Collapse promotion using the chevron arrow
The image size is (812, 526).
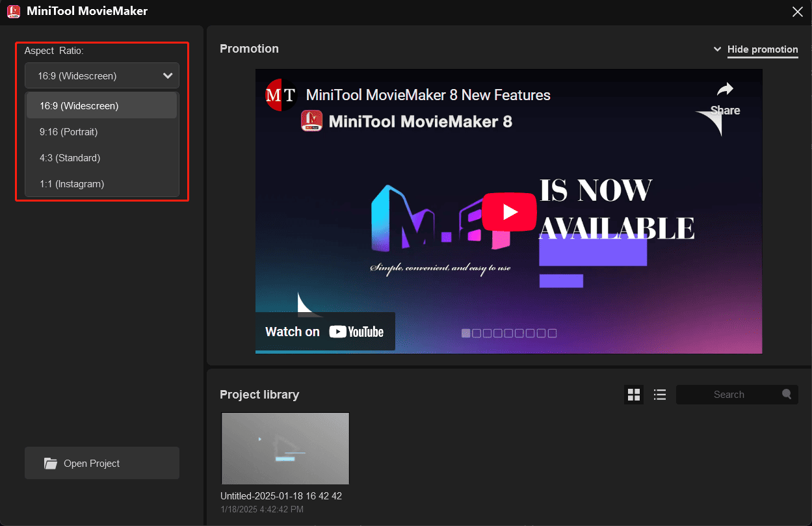(718, 49)
